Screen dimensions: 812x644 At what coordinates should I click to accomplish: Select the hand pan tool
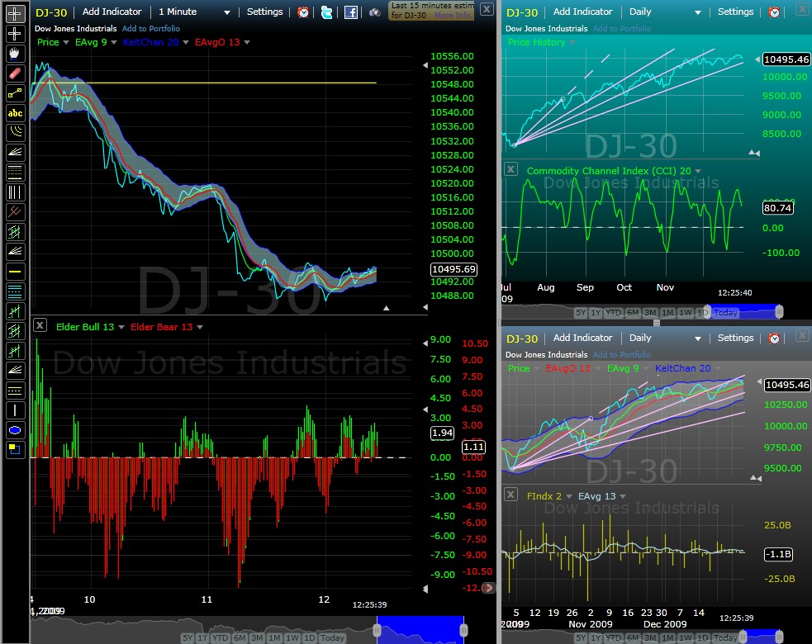coord(14,54)
